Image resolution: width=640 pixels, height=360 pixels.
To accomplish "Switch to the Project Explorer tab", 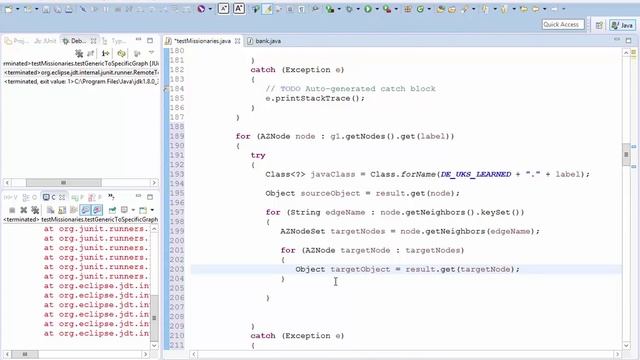I will click(16, 41).
